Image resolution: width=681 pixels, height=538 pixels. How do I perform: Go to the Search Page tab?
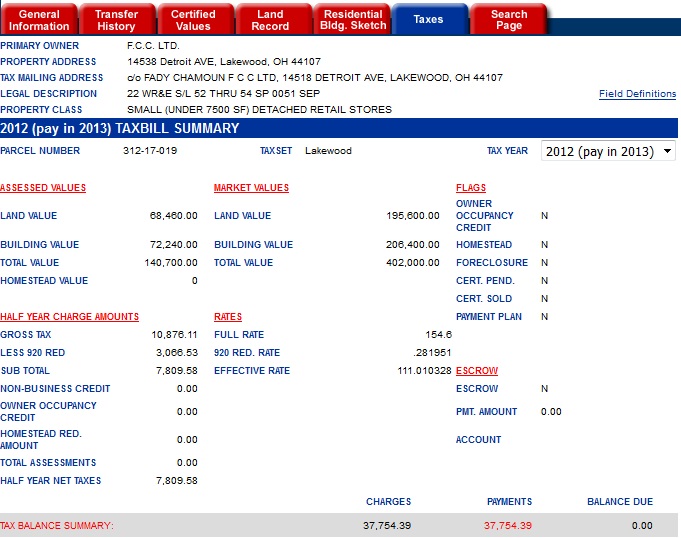coord(508,20)
